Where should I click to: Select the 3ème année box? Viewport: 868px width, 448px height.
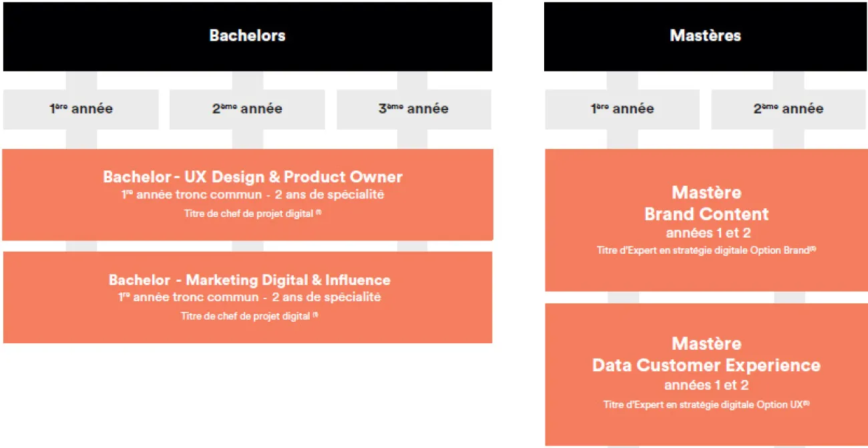pyautogui.click(x=414, y=109)
